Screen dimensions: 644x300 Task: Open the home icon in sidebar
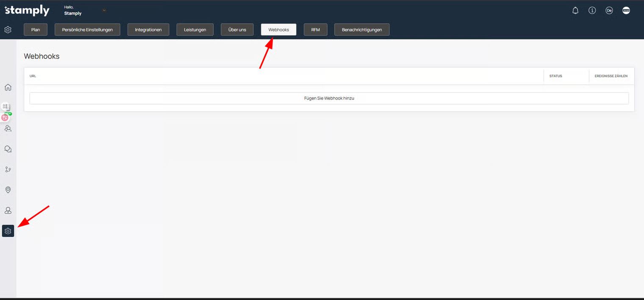click(8, 88)
